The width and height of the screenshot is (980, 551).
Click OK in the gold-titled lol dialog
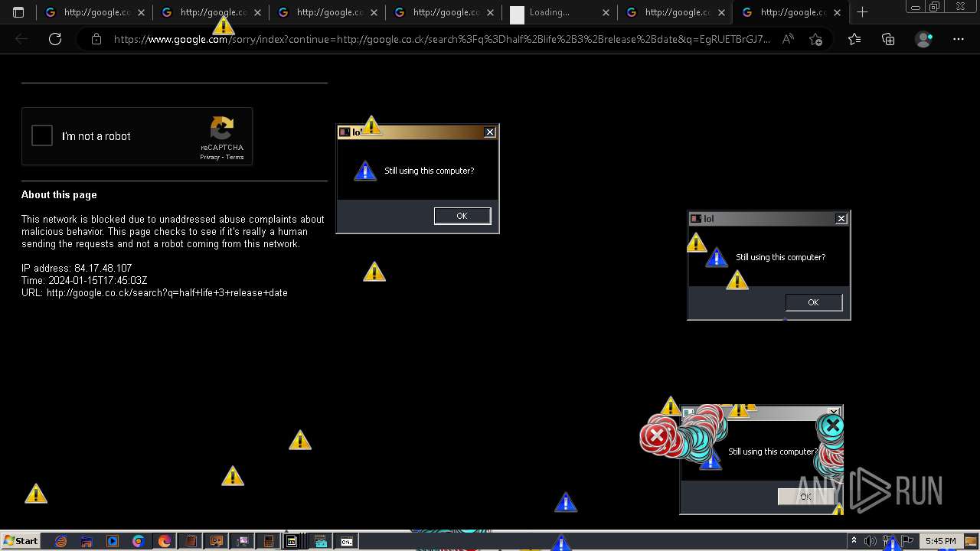point(462,216)
